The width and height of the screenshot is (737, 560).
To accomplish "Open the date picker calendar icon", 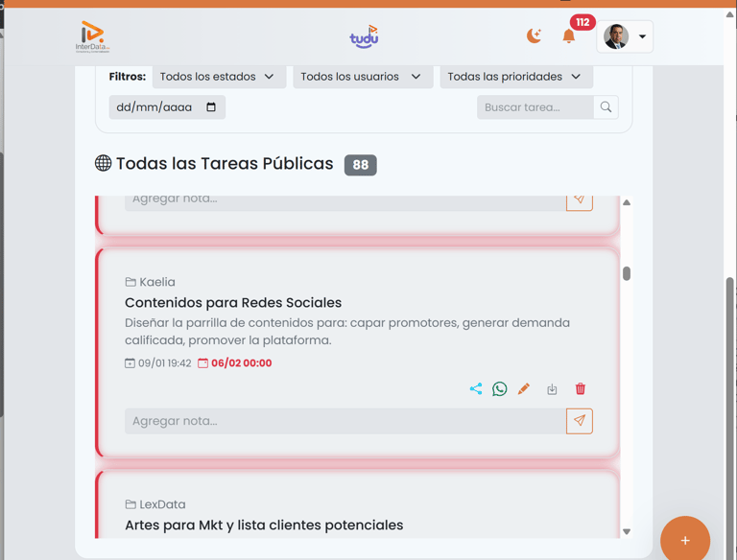I will point(211,107).
